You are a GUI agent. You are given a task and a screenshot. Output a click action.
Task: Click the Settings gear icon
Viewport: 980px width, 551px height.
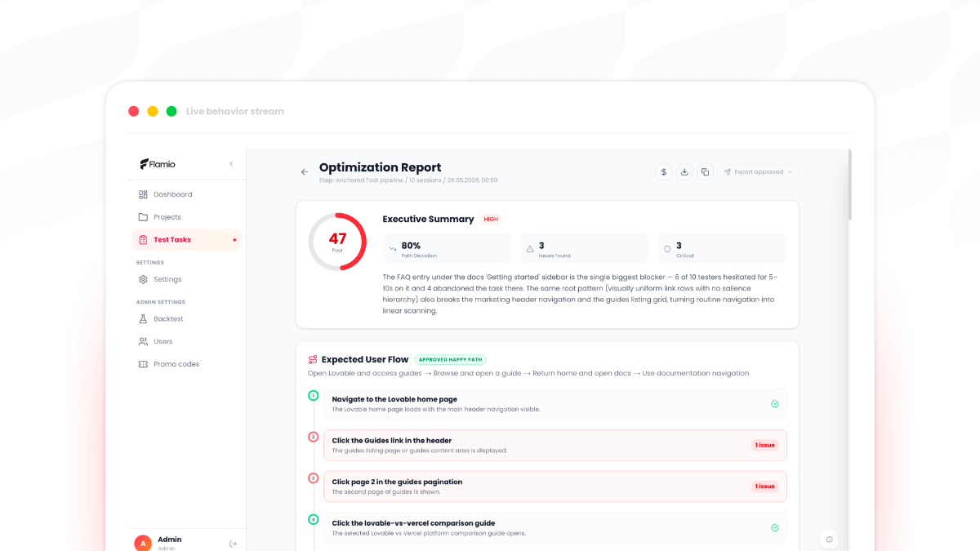tap(143, 279)
